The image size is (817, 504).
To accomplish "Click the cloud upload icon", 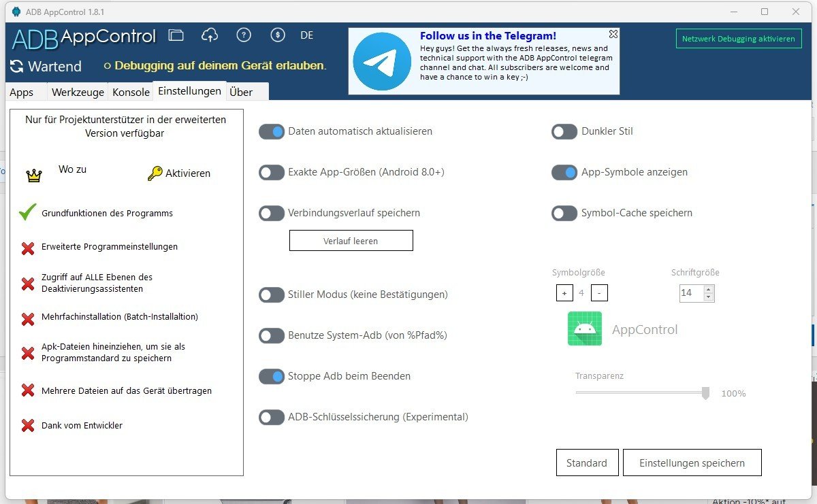I will click(x=210, y=35).
